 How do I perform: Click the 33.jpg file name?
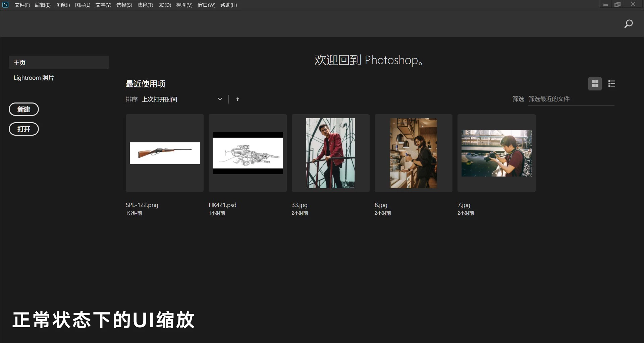(x=300, y=205)
